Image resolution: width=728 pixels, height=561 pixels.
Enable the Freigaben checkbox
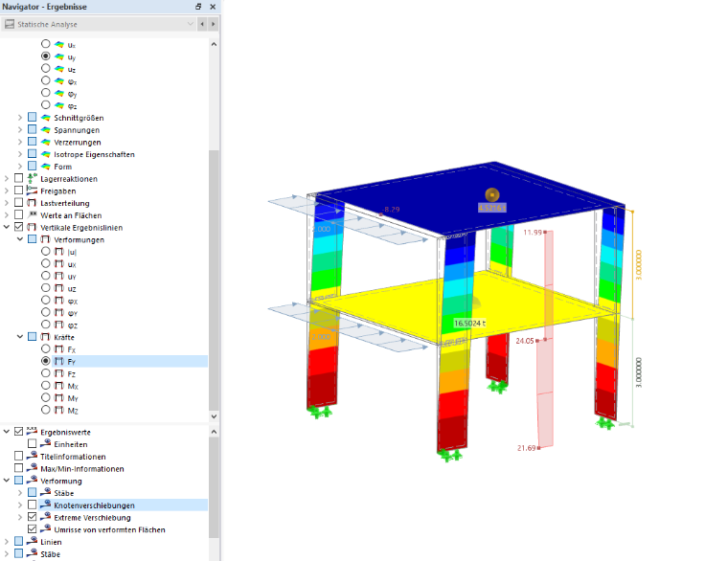pos(18,191)
